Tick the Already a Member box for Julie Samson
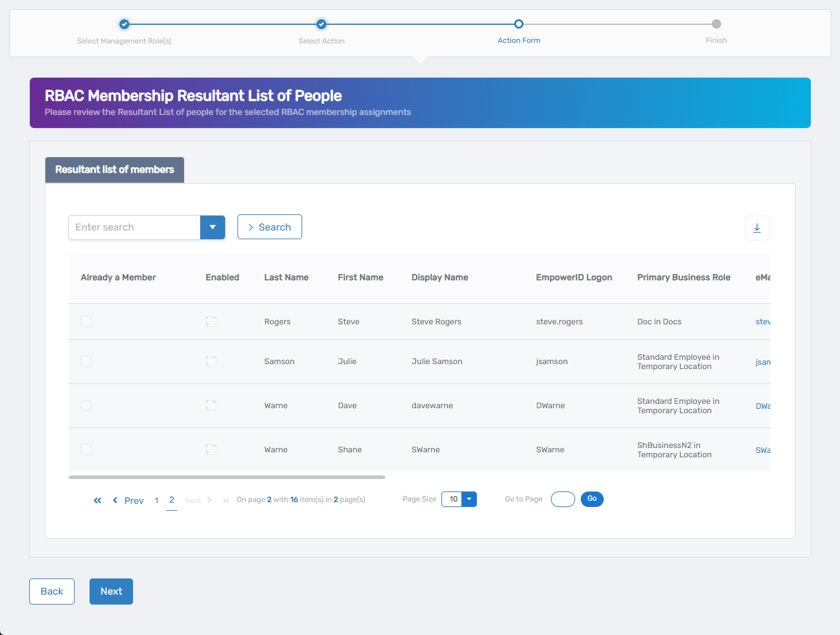The width and height of the screenshot is (840, 635). (86, 361)
